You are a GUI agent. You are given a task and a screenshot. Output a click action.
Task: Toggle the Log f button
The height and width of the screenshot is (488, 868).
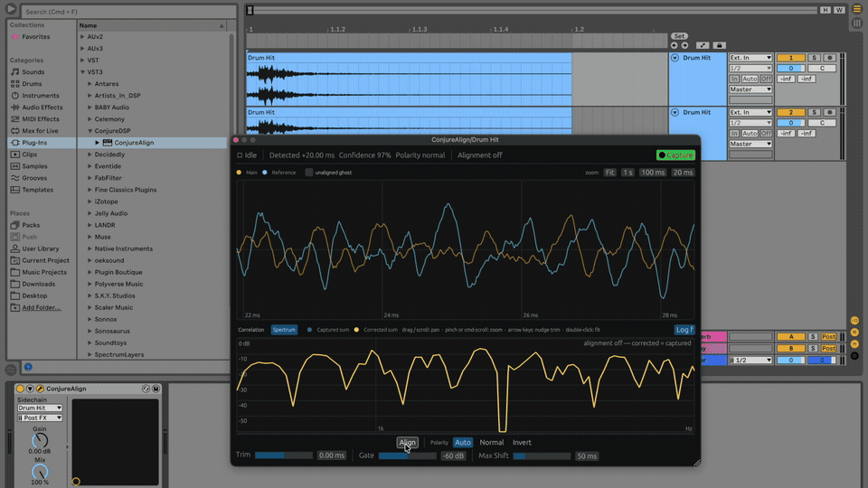click(684, 330)
